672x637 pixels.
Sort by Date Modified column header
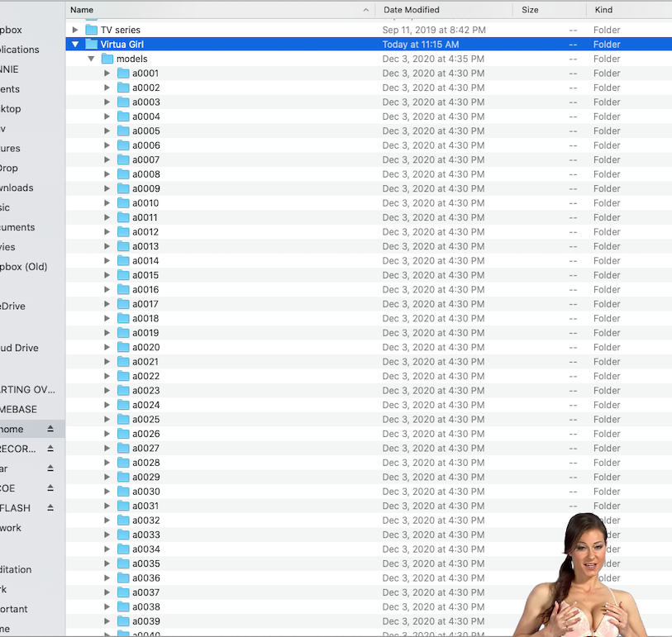[411, 10]
